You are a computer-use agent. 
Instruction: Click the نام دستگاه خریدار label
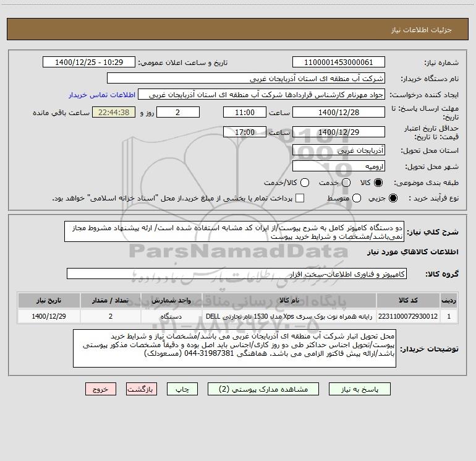coord(430,79)
